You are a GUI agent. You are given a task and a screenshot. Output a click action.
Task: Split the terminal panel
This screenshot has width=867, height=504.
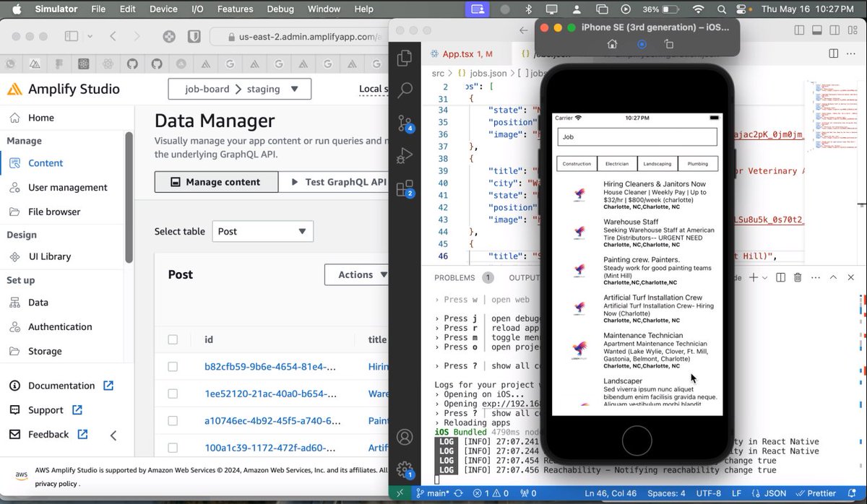(x=780, y=277)
